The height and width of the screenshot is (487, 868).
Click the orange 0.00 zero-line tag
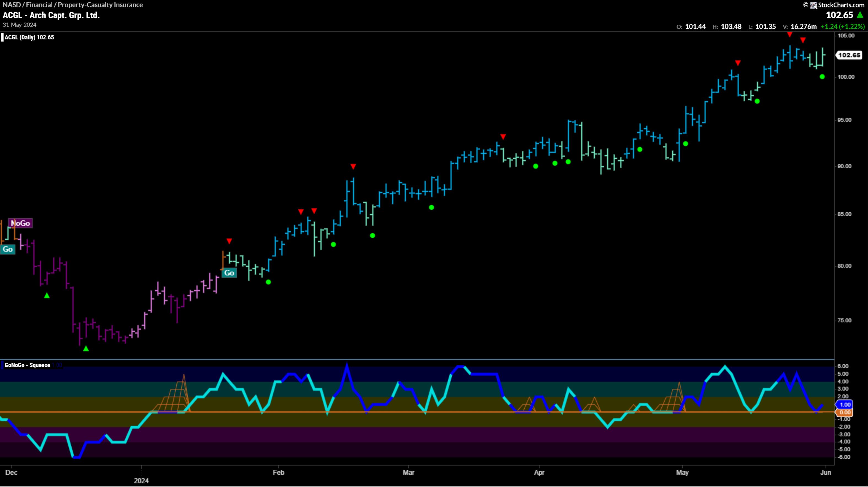click(x=845, y=412)
